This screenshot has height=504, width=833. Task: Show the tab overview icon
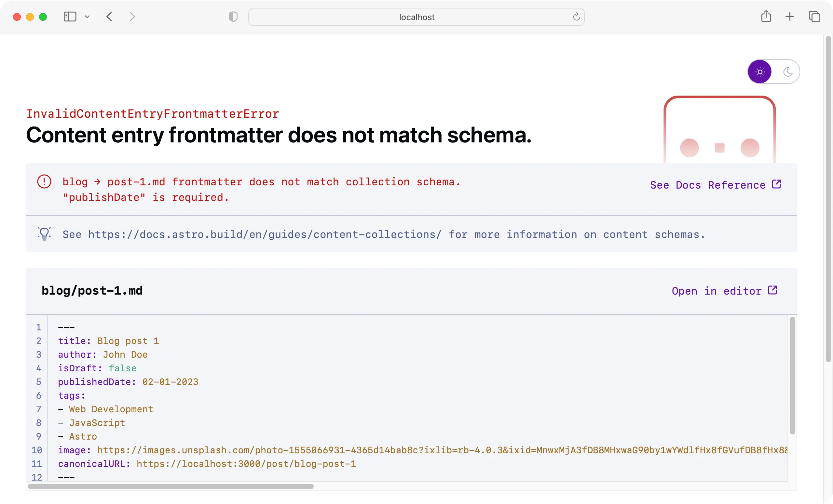pos(814,17)
